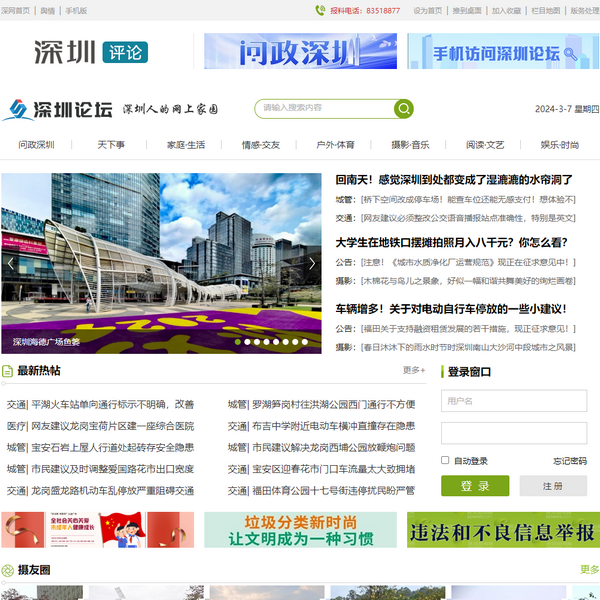The width and height of the screenshot is (600, 600).
Task: Click the 最新热帖 section icon
Action: click(8, 371)
